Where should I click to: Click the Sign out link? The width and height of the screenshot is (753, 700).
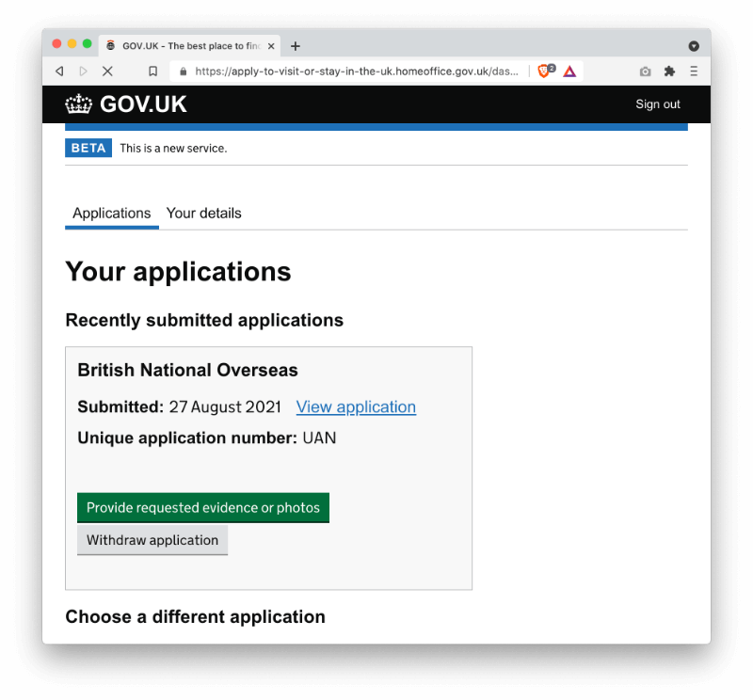coord(658,104)
